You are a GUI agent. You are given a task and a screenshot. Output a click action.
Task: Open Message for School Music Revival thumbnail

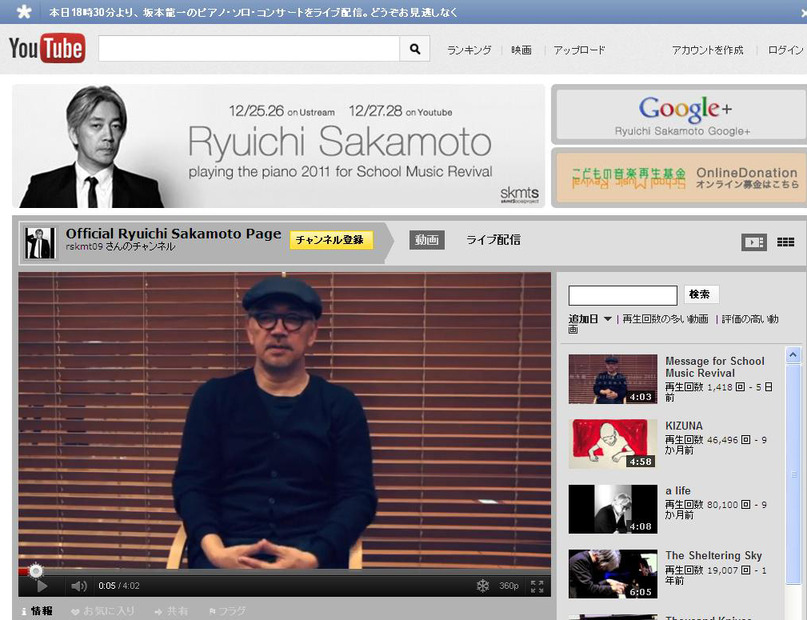click(612, 379)
